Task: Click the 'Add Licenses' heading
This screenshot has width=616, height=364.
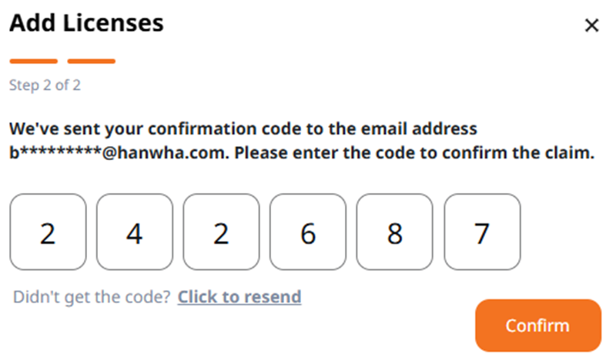Action: [x=86, y=23]
